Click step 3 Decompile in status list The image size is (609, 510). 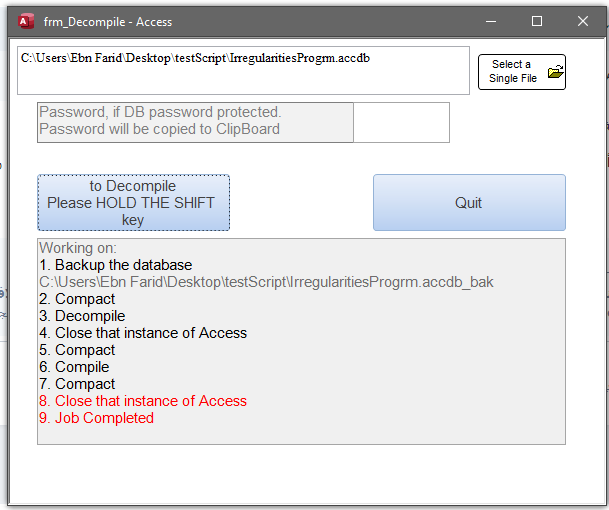[82, 316]
